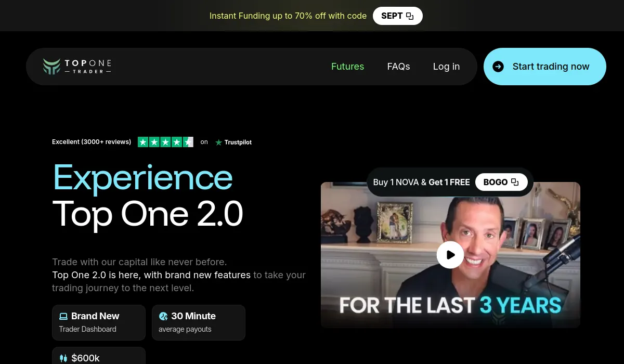This screenshot has width=624, height=364.
Task: Click the video thumbnail of smiling man
Action: [x=450, y=255]
